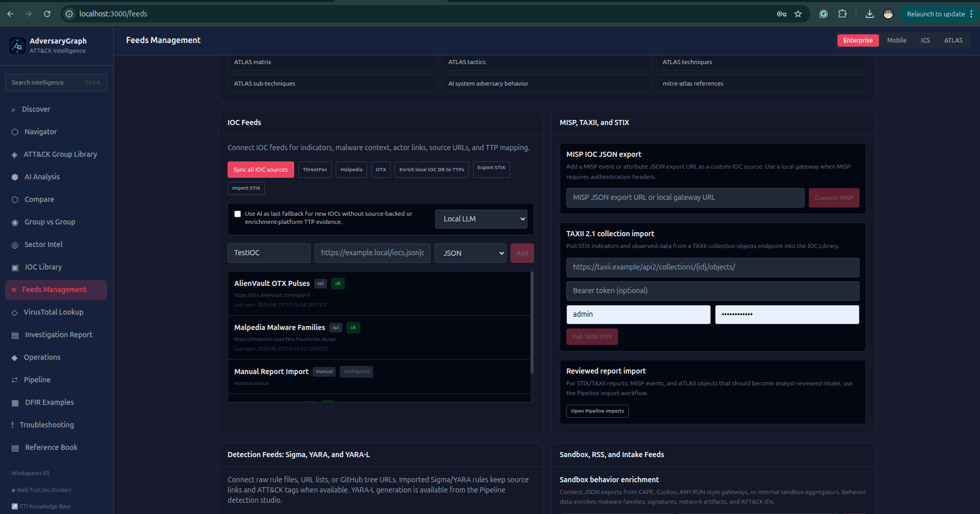980x514 pixels.
Task: Click the TAXII password field
Action: [787, 315]
